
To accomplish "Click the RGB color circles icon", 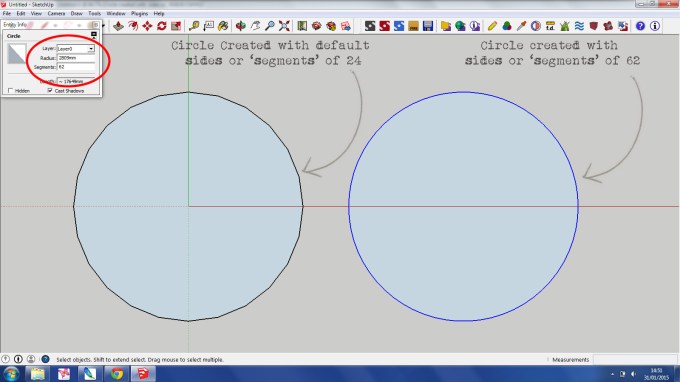I will click(x=507, y=26).
